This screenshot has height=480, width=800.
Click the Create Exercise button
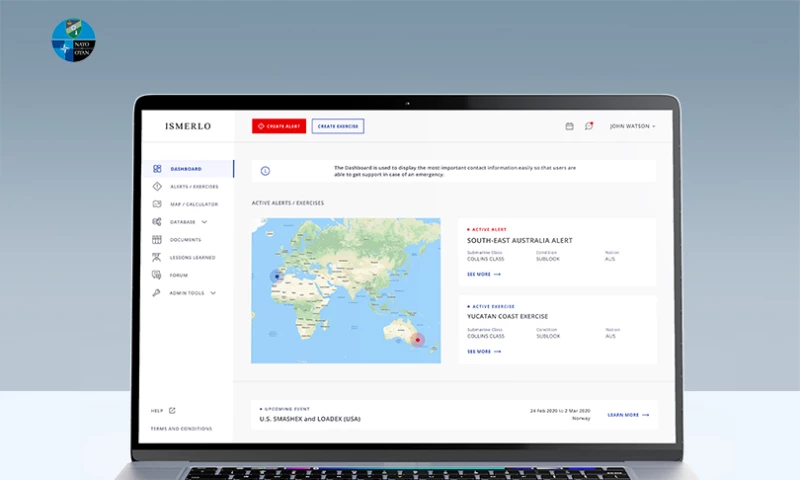(x=338, y=126)
